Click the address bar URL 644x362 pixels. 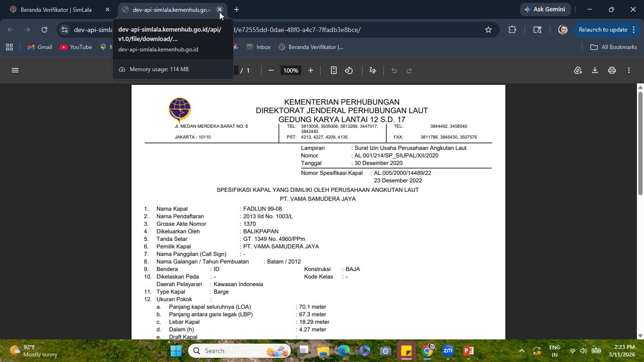tap(278, 30)
